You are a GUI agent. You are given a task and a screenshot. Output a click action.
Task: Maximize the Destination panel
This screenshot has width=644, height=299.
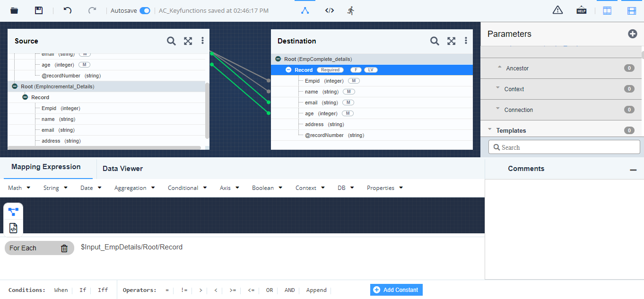click(451, 41)
